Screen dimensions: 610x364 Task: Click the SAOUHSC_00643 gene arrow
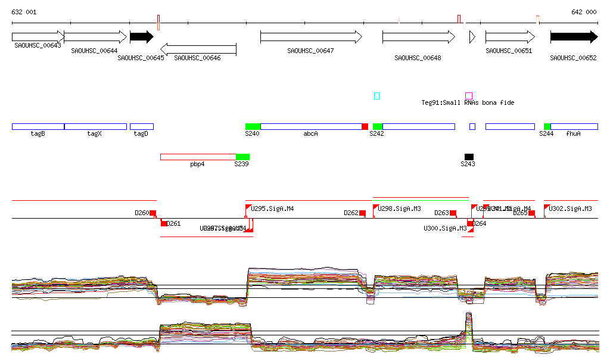click(x=38, y=37)
